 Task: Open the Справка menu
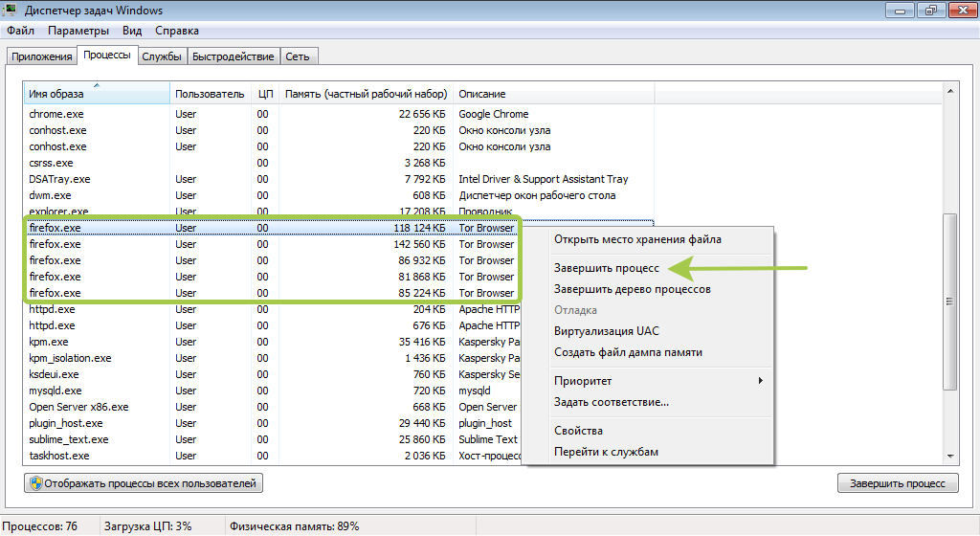[177, 31]
